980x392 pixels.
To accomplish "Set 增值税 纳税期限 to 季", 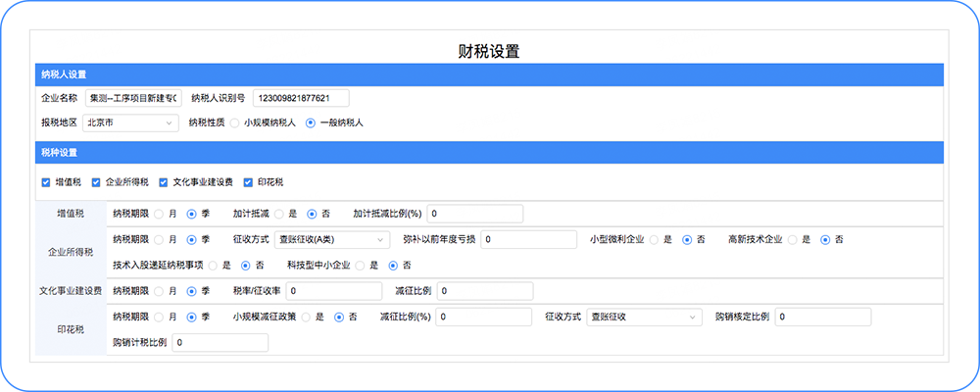I will pyautogui.click(x=192, y=214).
